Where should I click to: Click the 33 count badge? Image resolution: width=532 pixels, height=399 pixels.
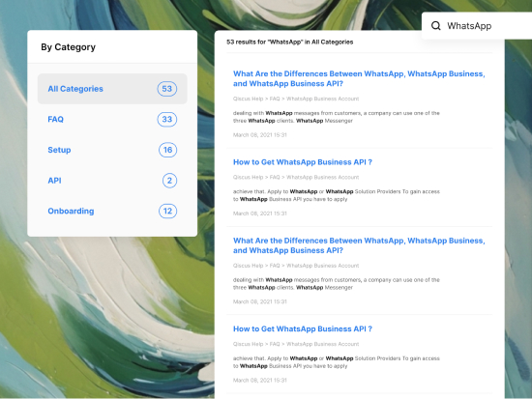click(167, 120)
